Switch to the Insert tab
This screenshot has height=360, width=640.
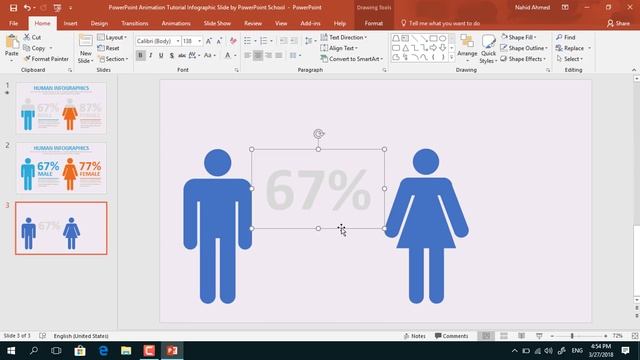(70, 23)
